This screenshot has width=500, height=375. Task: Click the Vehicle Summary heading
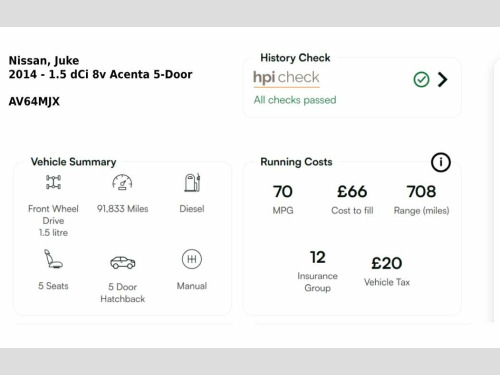pyautogui.click(x=73, y=162)
